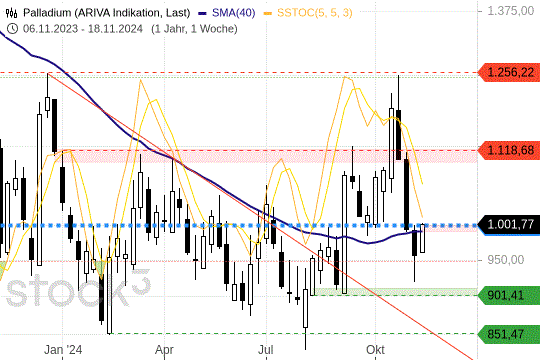This screenshot has width=540, height=360.
Task: Click the Okt time axis label
Action: pos(375,350)
